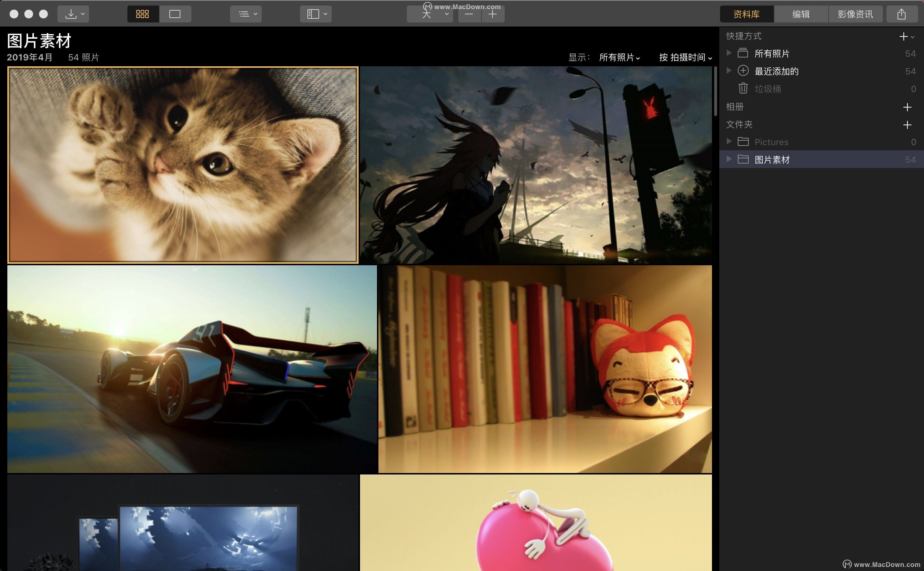Add a new album with 相册 plus

tap(907, 107)
